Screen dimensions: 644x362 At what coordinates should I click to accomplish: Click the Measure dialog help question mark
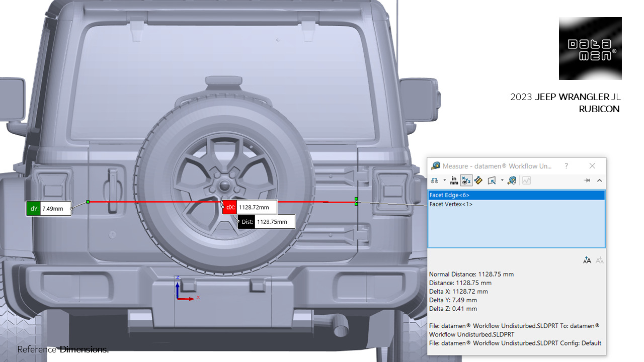coord(566,166)
